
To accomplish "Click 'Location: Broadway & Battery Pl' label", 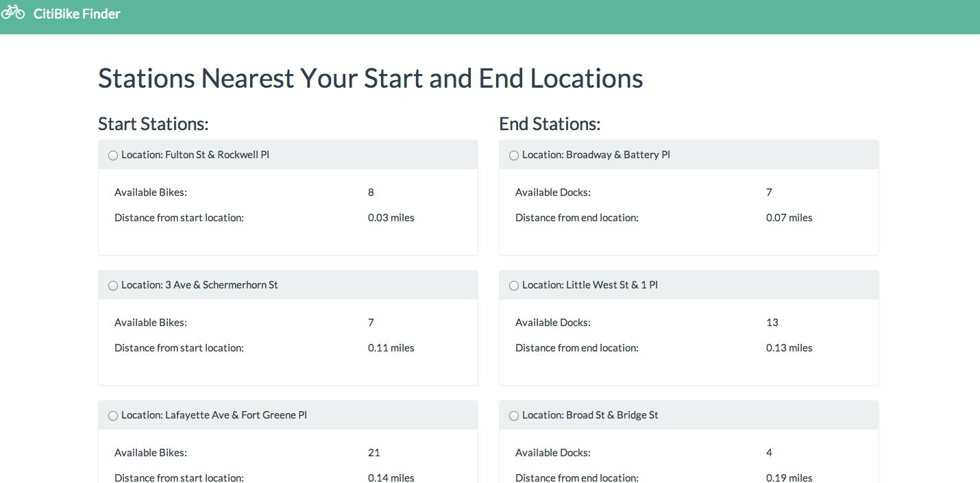I will coord(596,155).
